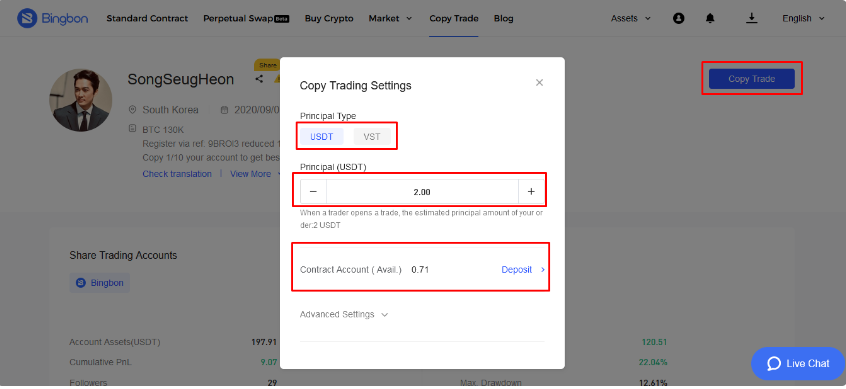The image size is (846, 389).
Task: Open the Assets dropdown menu
Action: (x=630, y=18)
